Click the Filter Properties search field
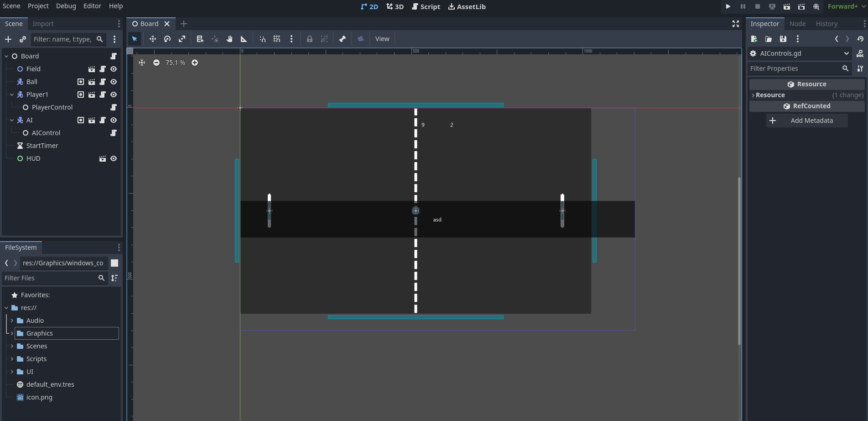Image resolution: width=868 pixels, height=421 pixels. (x=794, y=68)
